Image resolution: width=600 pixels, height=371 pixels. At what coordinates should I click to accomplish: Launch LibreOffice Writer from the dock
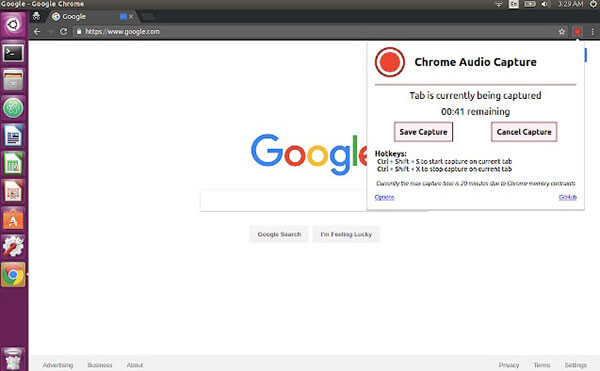pos(13,135)
